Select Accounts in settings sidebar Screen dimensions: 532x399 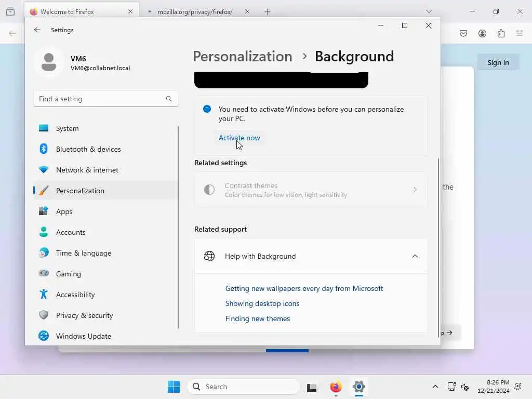tap(106, 232)
